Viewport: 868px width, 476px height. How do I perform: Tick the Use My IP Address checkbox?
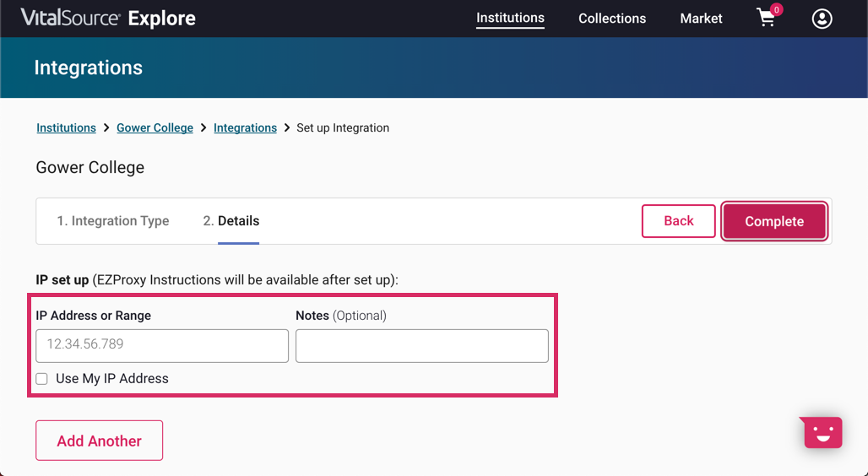41,379
